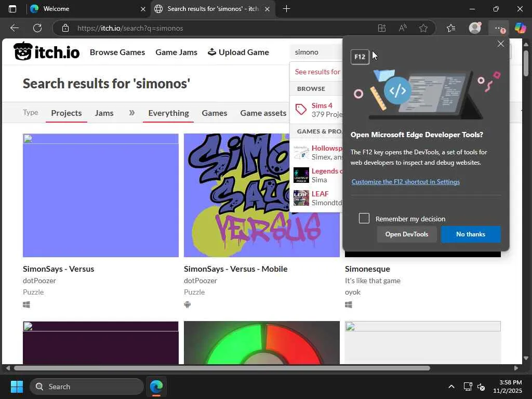Close the Welcome tab
Image resolution: width=532 pixels, height=399 pixels.
pos(143,9)
